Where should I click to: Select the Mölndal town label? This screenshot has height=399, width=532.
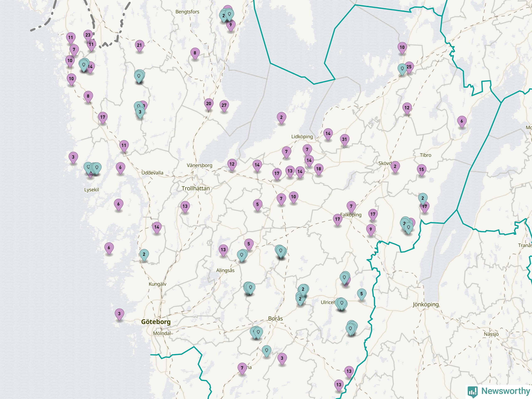tap(162, 333)
